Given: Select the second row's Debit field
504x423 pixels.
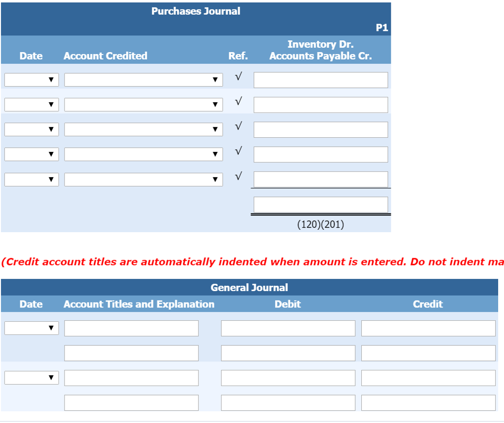Looking at the screenshot, I should pyautogui.click(x=288, y=353).
